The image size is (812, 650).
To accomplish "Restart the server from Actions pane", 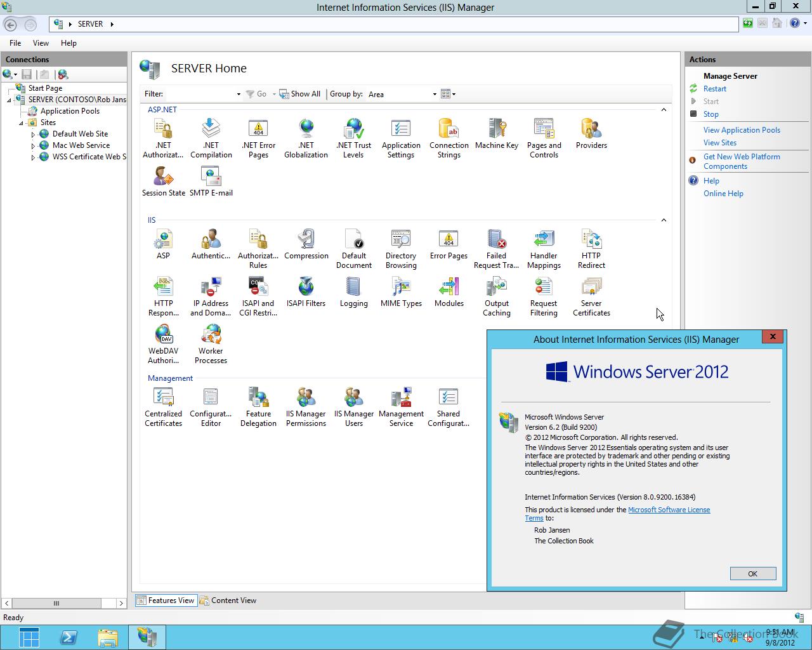I will coord(715,89).
